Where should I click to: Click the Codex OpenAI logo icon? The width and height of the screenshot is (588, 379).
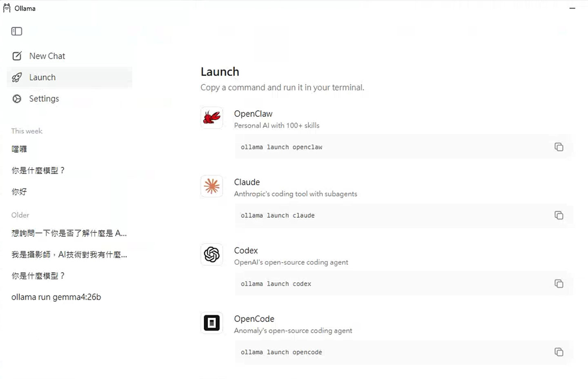tap(212, 254)
